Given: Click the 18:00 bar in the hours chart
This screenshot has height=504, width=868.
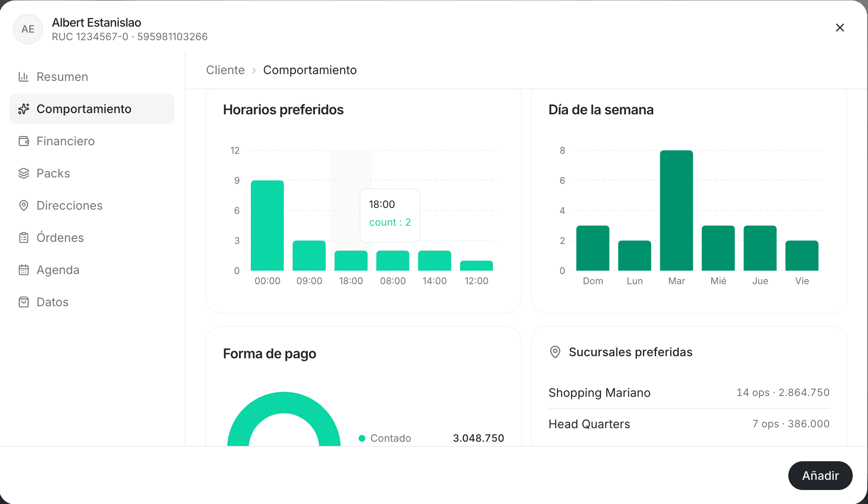Looking at the screenshot, I should (351, 260).
